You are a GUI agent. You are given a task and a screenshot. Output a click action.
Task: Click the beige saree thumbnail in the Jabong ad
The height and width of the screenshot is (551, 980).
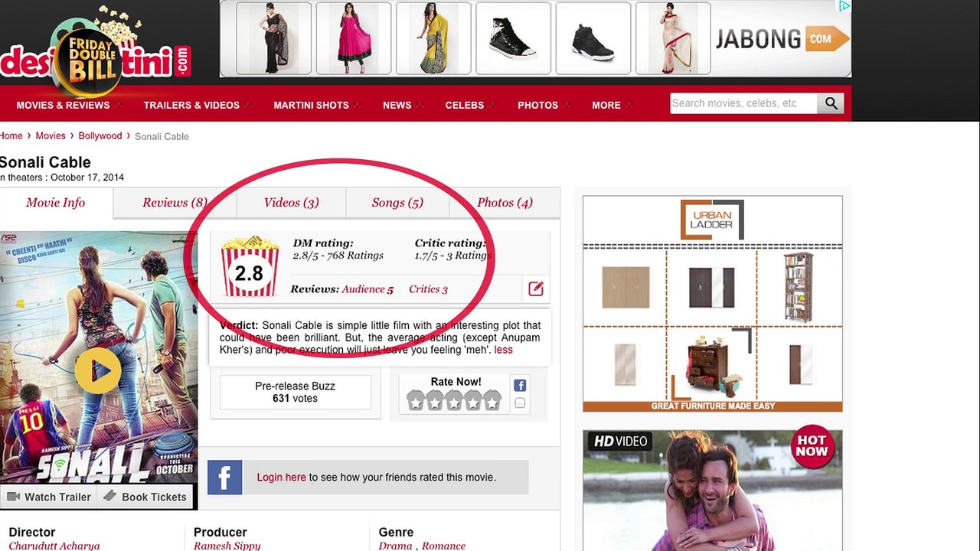[x=673, y=38]
